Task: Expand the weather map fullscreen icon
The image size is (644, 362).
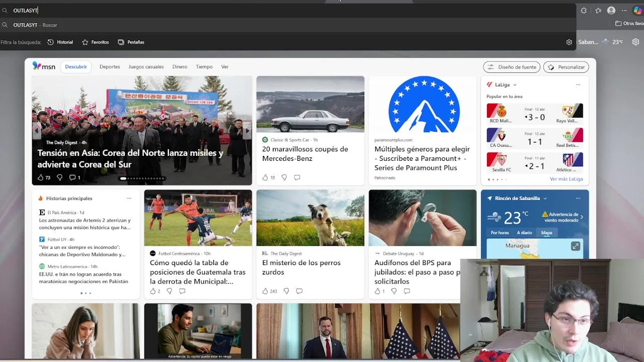Action: [x=575, y=246]
